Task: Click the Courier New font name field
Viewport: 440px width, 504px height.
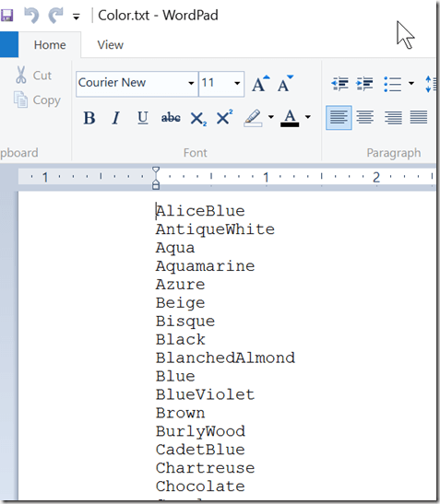Action: pos(132,83)
